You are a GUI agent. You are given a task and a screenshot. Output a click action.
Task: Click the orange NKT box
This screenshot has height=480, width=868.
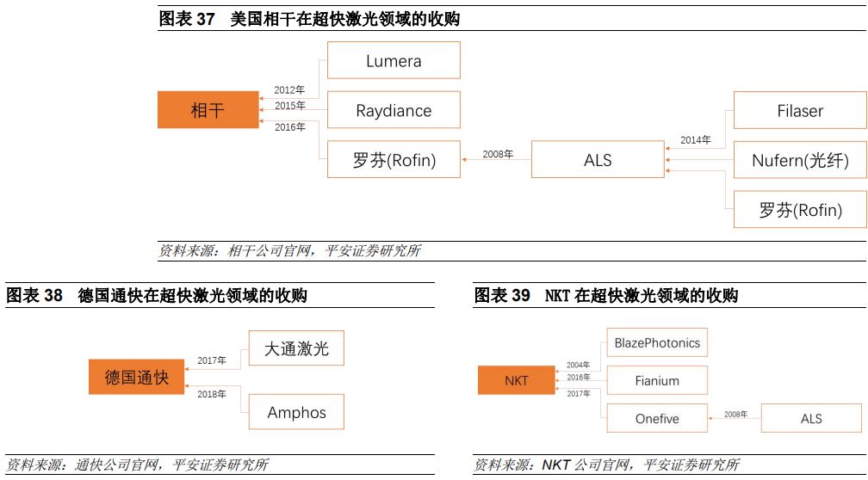516,380
